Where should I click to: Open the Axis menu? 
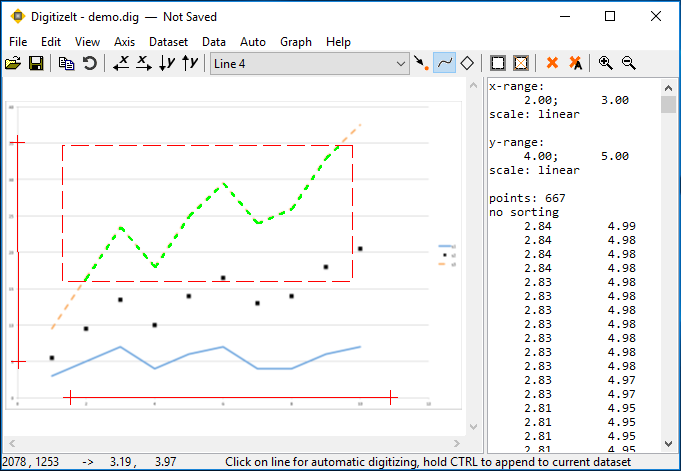[124, 42]
